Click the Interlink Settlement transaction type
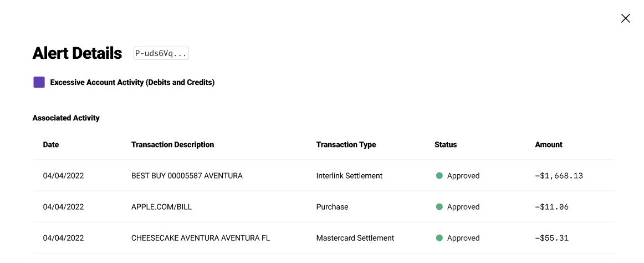Image resolution: width=644 pixels, height=263 pixels. point(349,176)
